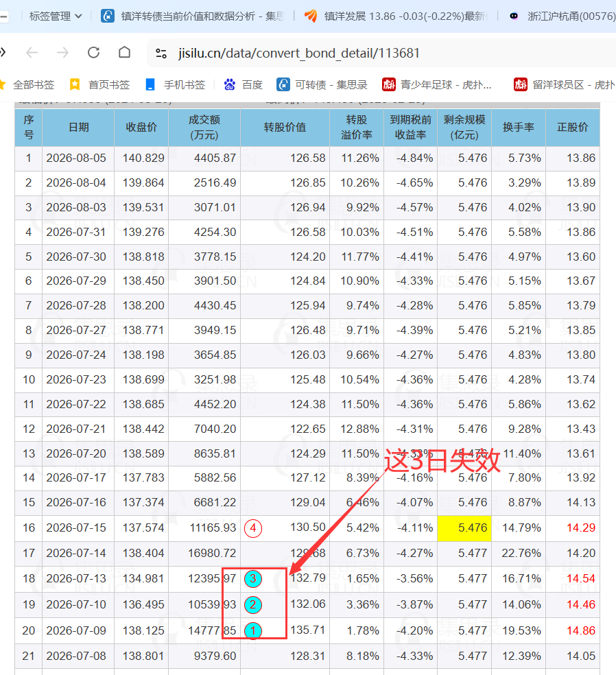This screenshot has width=616, height=675.
Task: Click the 到期税前收益率 column header
Action: tap(411, 127)
